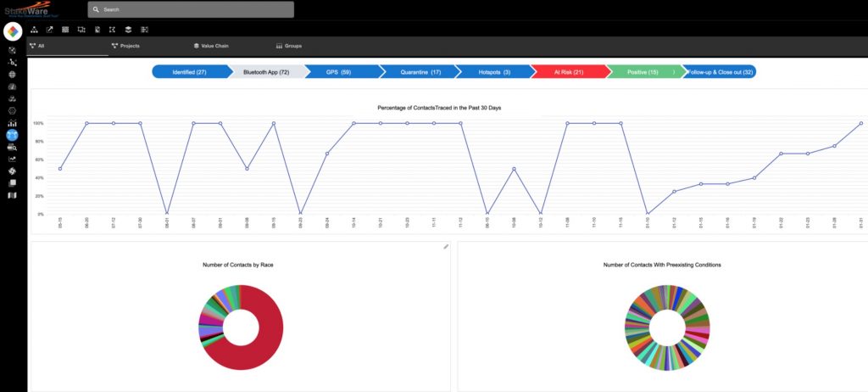
Task: Open the stacked layers icon in toolbar
Action: (127, 29)
